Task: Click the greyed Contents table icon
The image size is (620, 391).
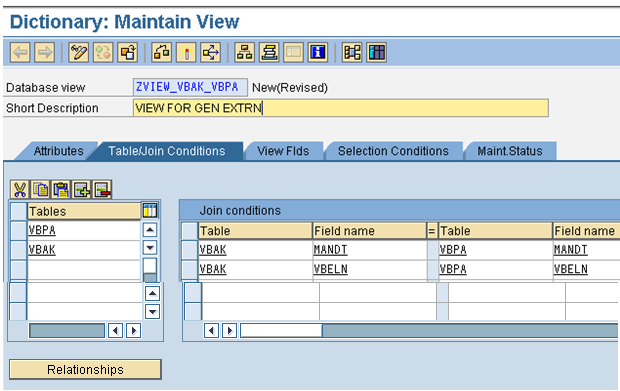Action: 293,52
